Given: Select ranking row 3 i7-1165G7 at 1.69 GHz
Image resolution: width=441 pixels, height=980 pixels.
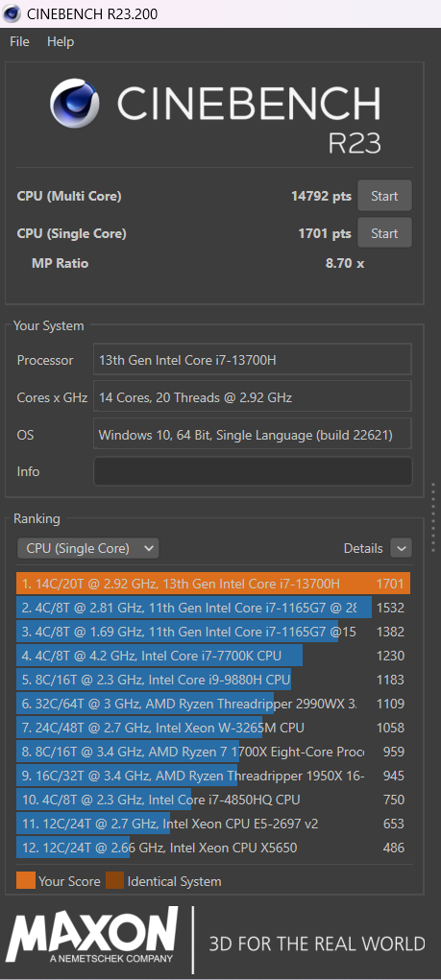Looking at the screenshot, I should point(213,632).
